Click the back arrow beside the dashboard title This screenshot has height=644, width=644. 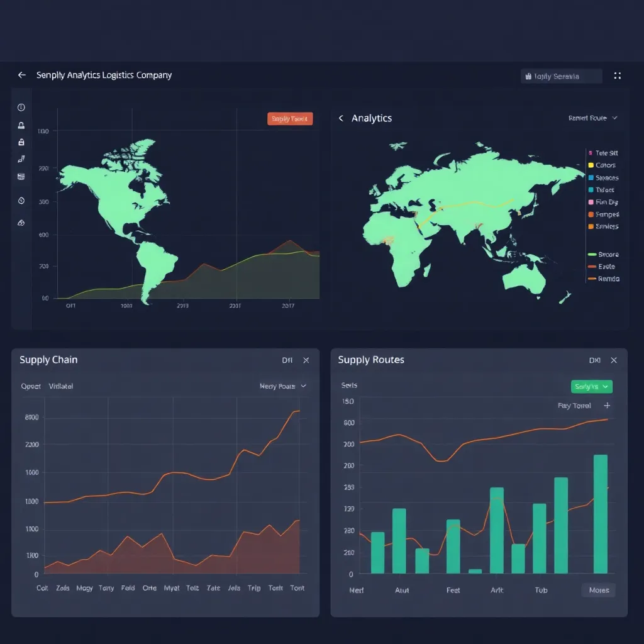pyautogui.click(x=22, y=75)
